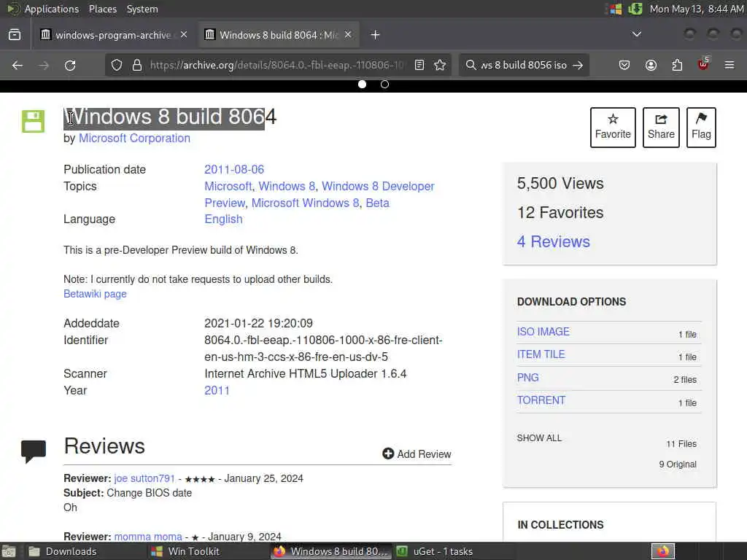Open the Betawiki page link
This screenshot has height=560, width=747.
click(x=96, y=294)
